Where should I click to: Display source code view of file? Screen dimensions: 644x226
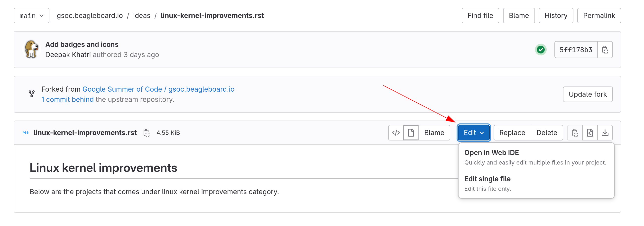tap(396, 133)
